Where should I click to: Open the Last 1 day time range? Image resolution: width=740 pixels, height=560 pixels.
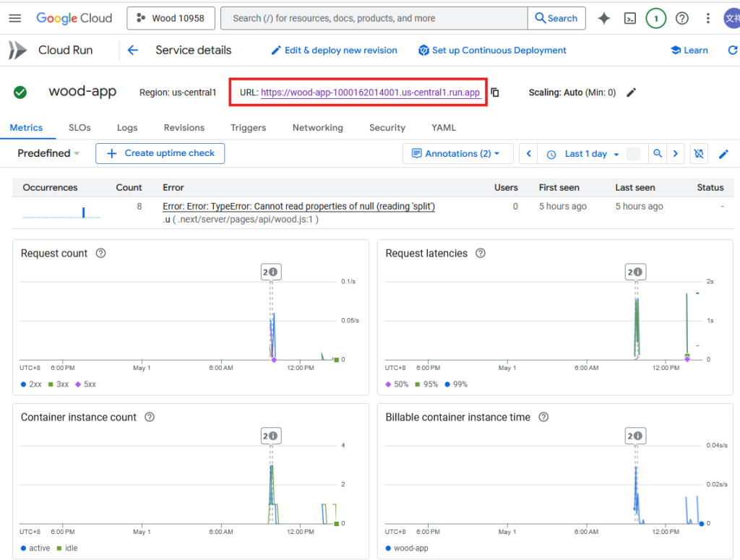(585, 154)
